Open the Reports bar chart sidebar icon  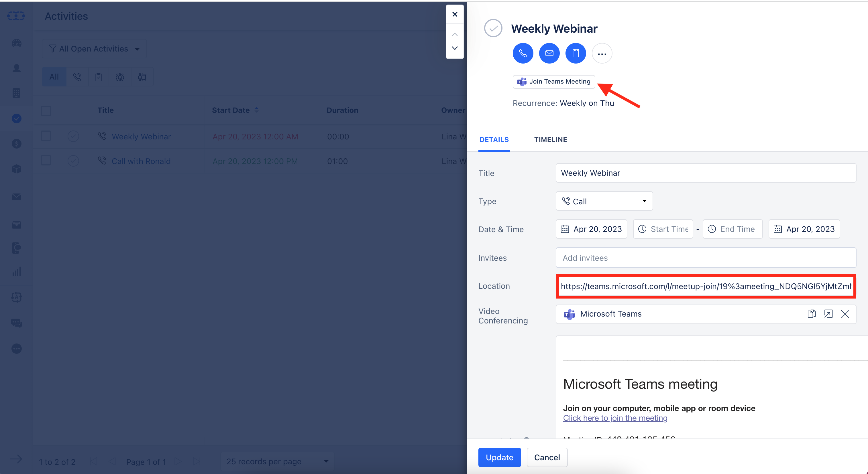(x=17, y=271)
